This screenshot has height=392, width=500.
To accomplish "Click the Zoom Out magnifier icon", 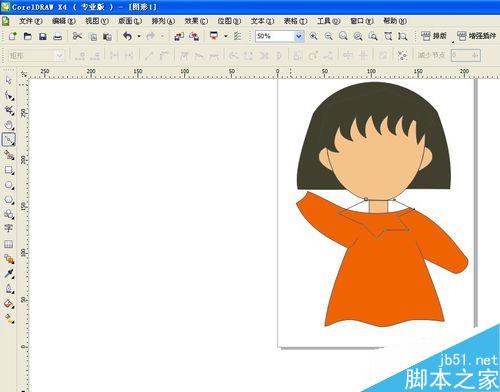I will [x=328, y=36].
